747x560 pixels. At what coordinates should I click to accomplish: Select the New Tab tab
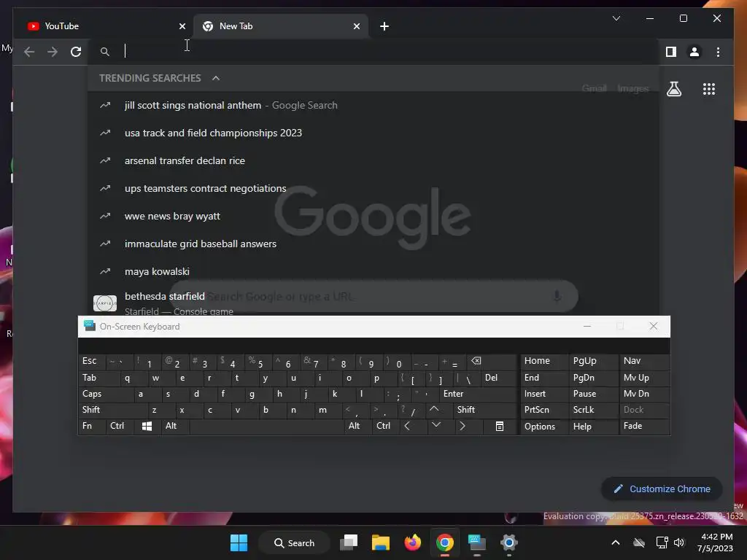[281, 26]
